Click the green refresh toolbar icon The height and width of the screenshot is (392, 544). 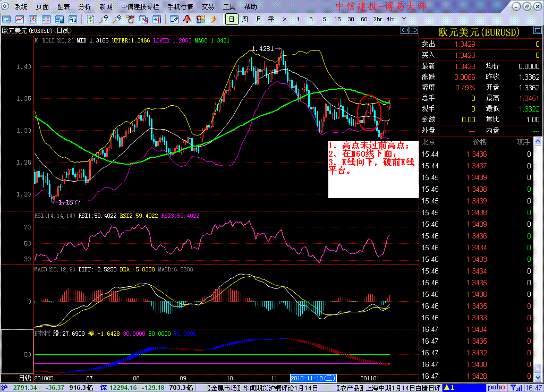[90, 20]
